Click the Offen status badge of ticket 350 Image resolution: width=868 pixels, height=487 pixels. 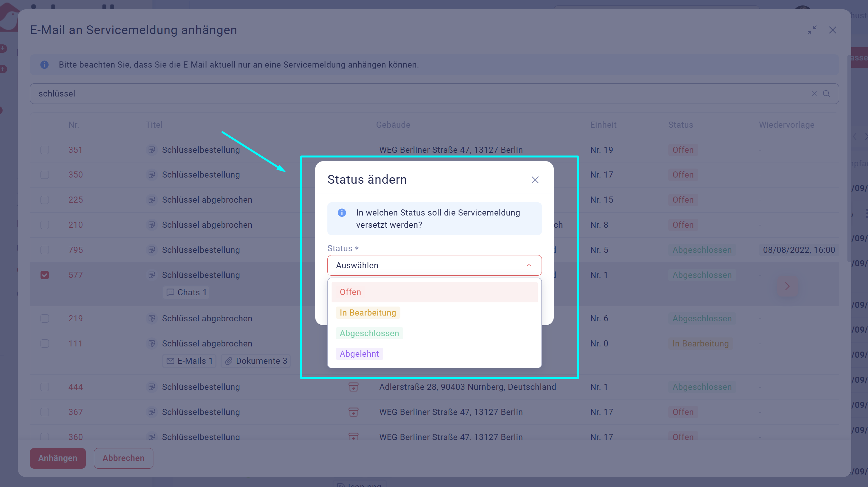point(683,175)
